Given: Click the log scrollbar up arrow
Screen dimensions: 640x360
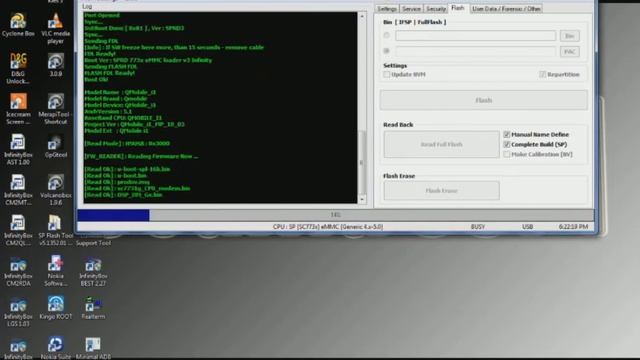Looking at the screenshot, I should [362, 16].
